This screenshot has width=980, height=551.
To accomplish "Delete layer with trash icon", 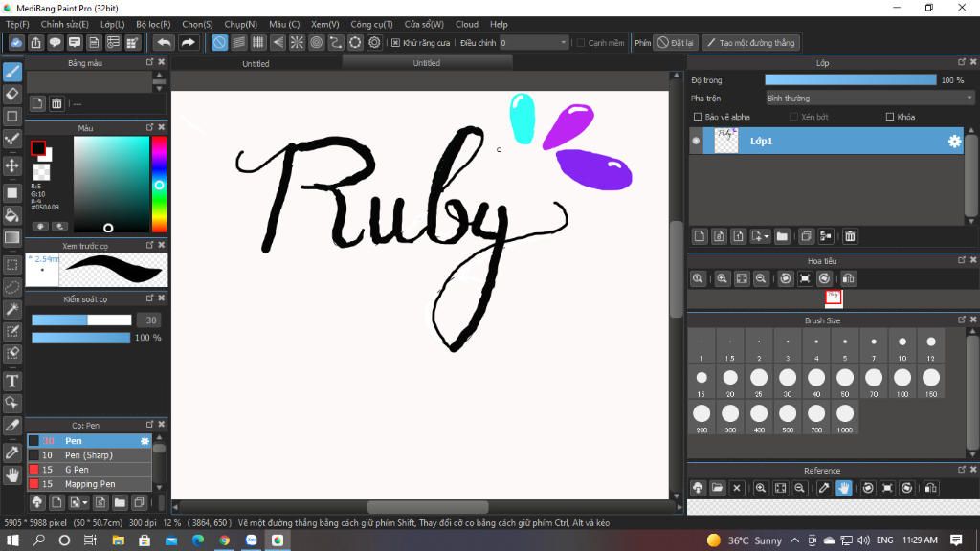I will click(x=850, y=236).
